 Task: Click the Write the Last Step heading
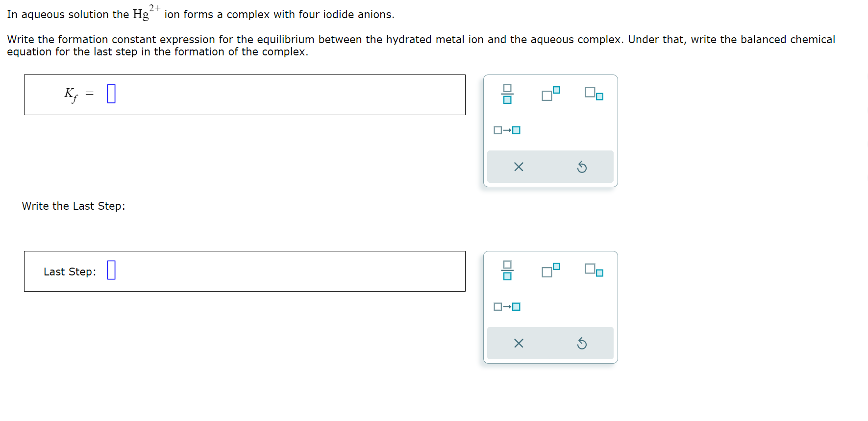click(73, 206)
